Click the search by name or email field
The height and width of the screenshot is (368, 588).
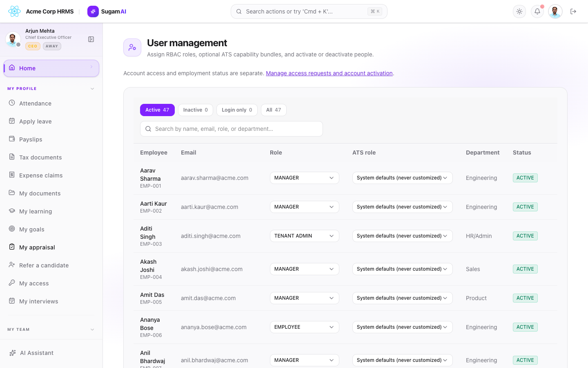(x=232, y=129)
